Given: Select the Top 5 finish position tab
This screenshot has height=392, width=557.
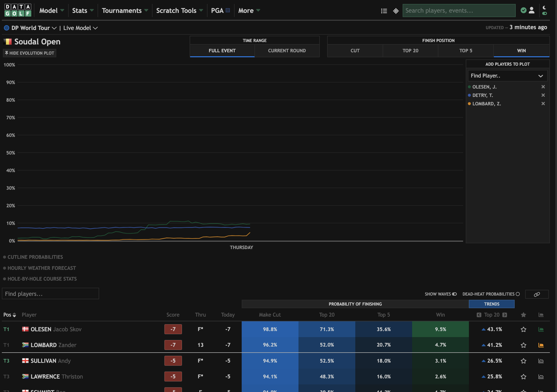Looking at the screenshot, I should [466, 51].
